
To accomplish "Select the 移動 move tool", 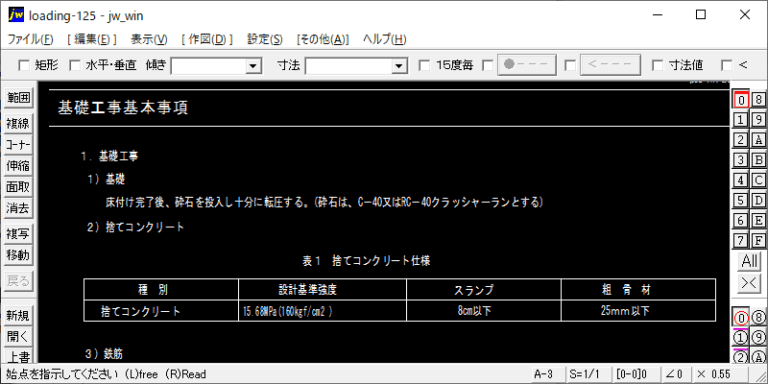I will (18, 255).
